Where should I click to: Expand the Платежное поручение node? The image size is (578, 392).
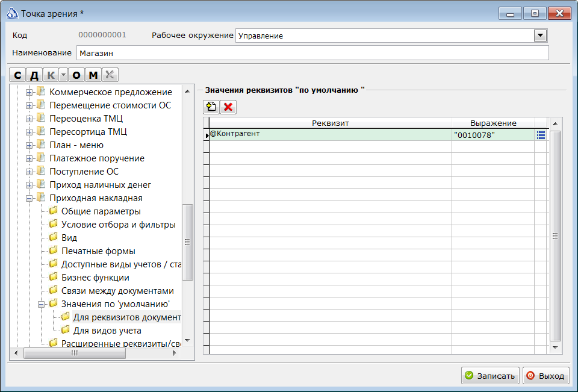tap(29, 158)
